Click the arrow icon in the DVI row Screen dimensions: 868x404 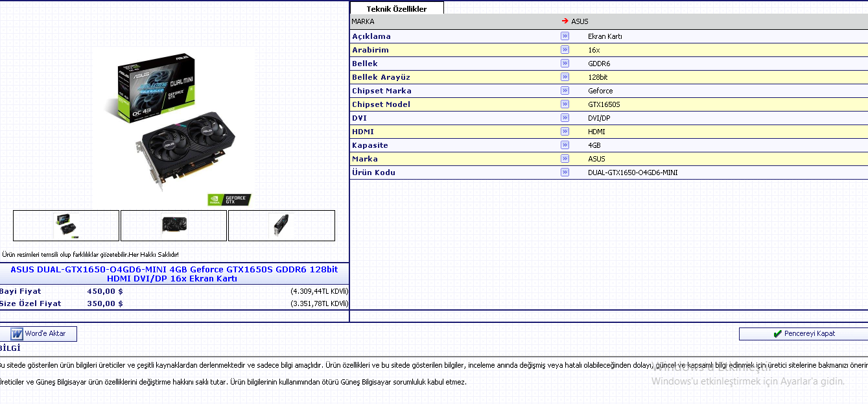(x=565, y=118)
